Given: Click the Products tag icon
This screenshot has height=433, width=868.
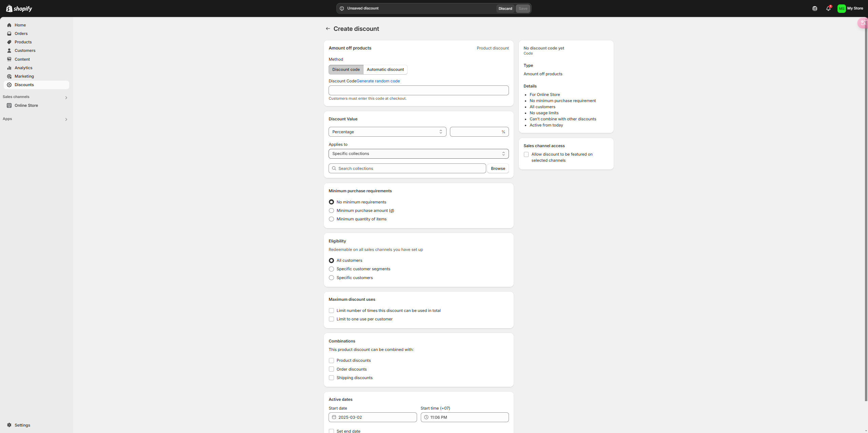Looking at the screenshot, I should point(9,42).
